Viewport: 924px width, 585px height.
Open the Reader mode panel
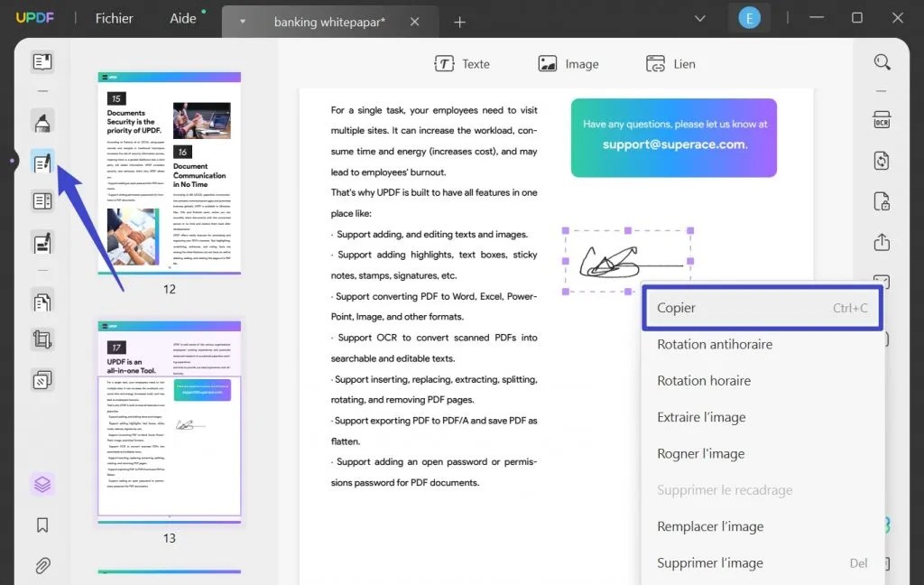click(41, 62)
